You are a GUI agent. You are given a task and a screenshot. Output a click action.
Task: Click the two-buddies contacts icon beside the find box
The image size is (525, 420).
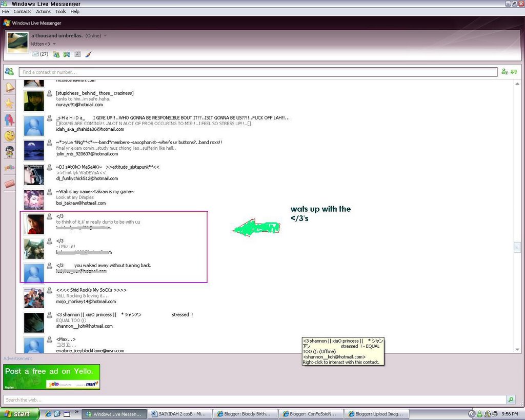[x=9, y=71]
